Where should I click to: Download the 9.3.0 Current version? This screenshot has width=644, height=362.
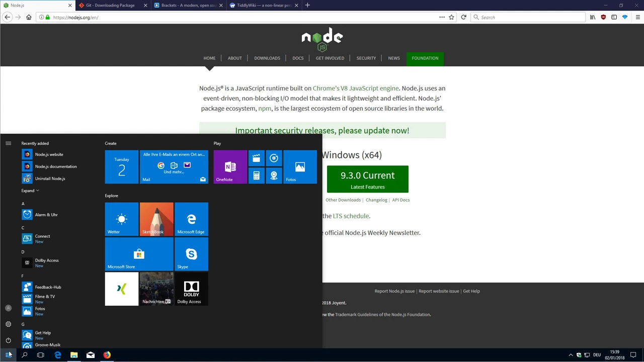click(x=368, y=179)
